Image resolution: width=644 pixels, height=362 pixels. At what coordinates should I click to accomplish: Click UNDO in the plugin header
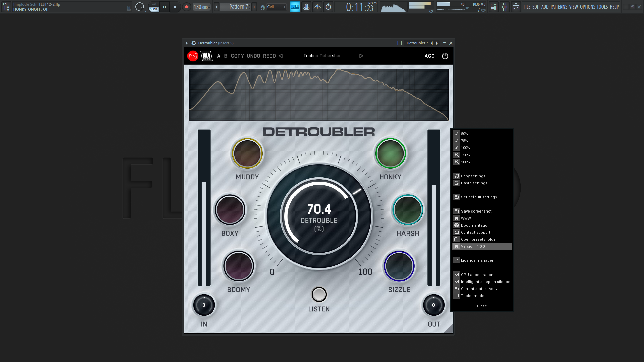coord(253,56)
